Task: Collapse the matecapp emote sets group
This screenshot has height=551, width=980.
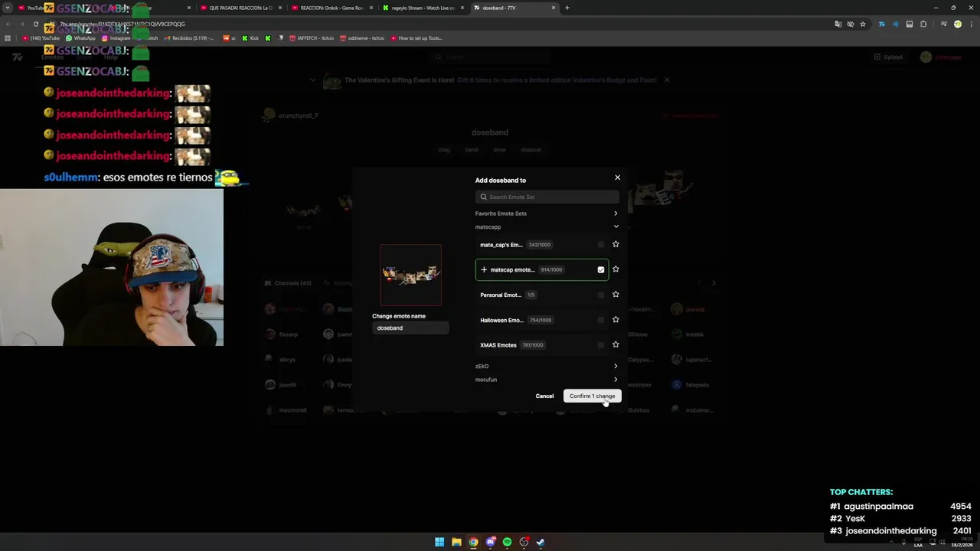Action: pos(616,227)
